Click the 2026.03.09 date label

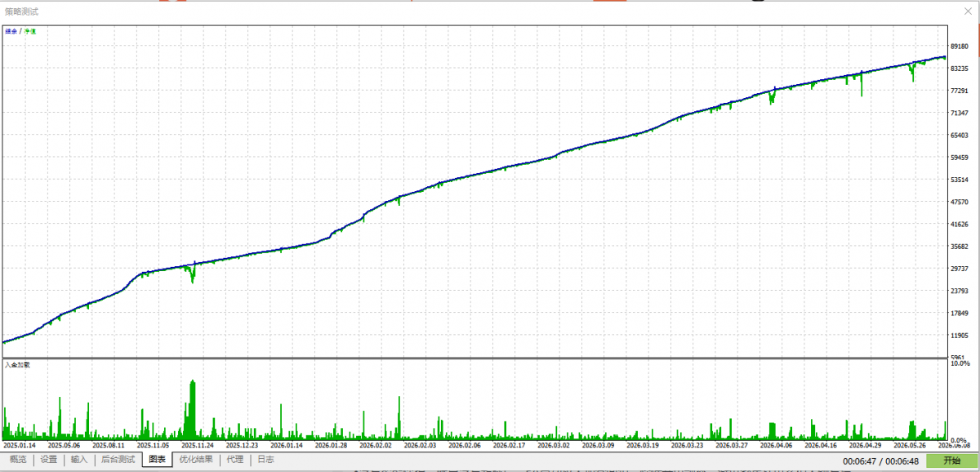[x=597, y=446]
